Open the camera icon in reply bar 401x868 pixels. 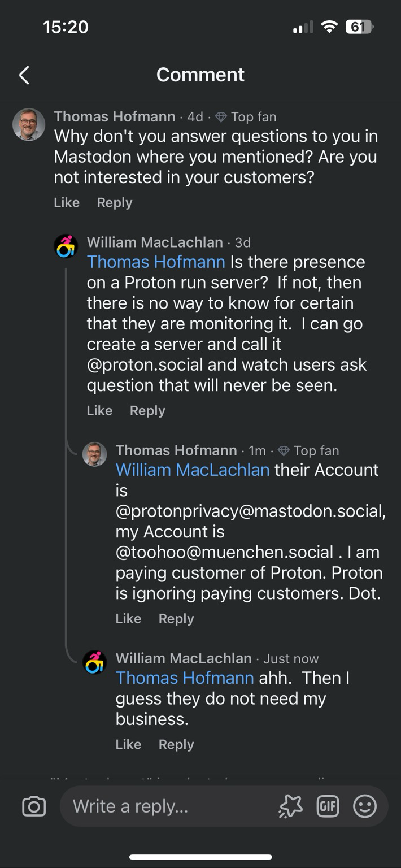tap(34, 806)
